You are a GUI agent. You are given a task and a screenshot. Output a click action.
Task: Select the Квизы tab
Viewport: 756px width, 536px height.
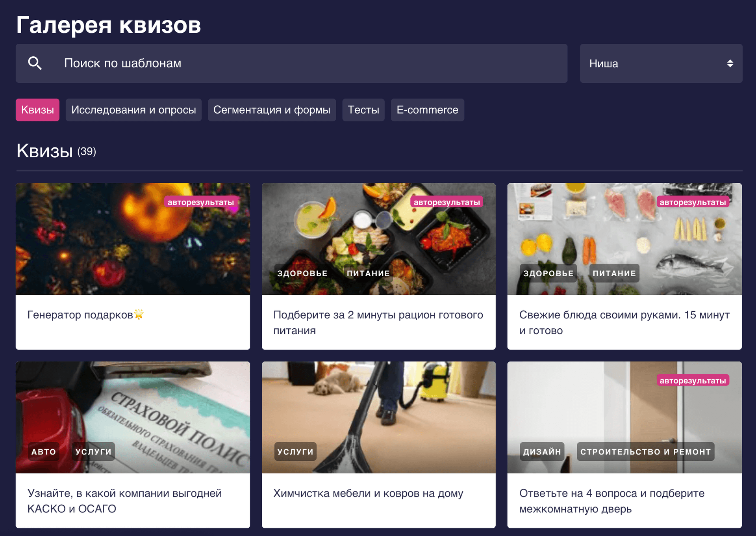tap(37, 110)
